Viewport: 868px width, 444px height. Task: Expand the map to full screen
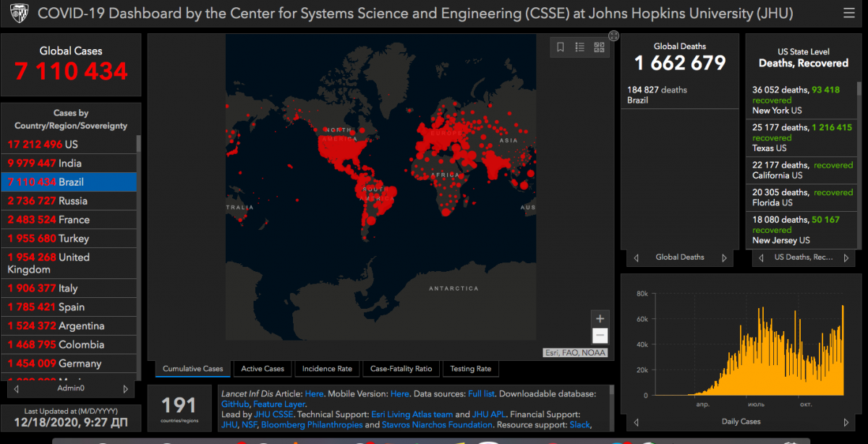(613, 35)
